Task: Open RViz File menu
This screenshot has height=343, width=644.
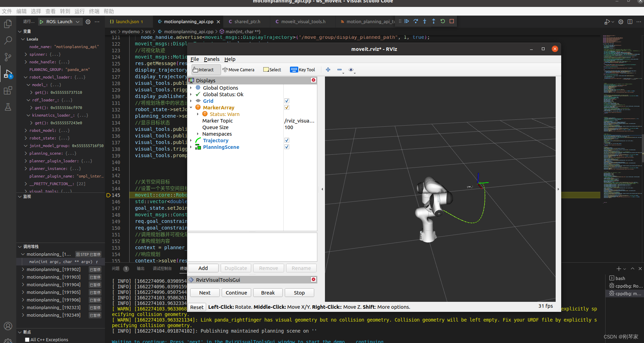Action: click(195, 59)
